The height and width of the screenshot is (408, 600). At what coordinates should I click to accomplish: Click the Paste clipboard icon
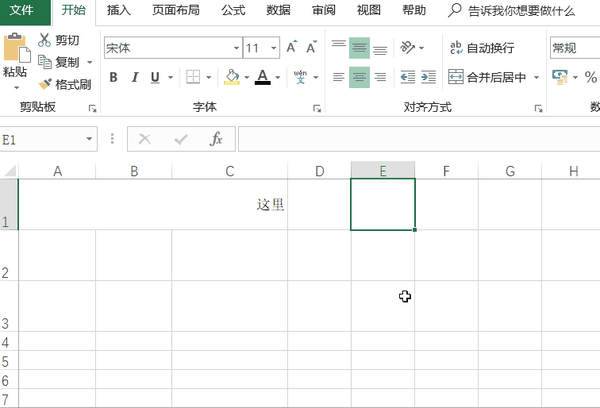16,48
